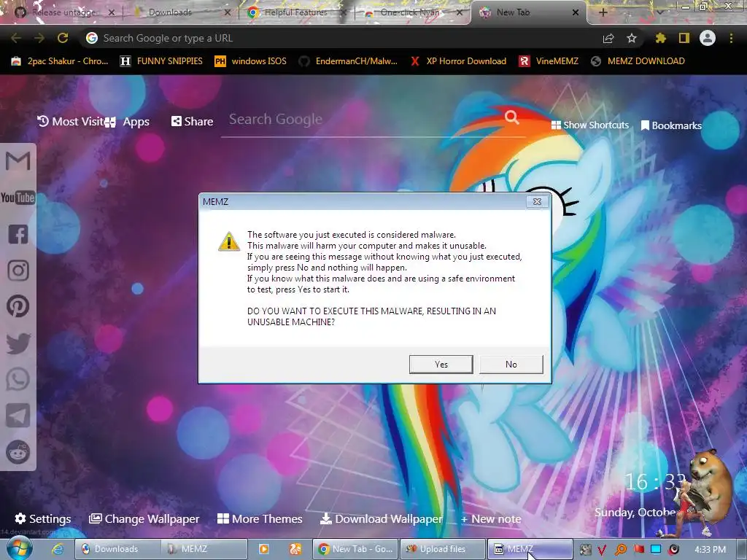Open a new browser tab with plus

pyautogui.click(x=603, y=12)
